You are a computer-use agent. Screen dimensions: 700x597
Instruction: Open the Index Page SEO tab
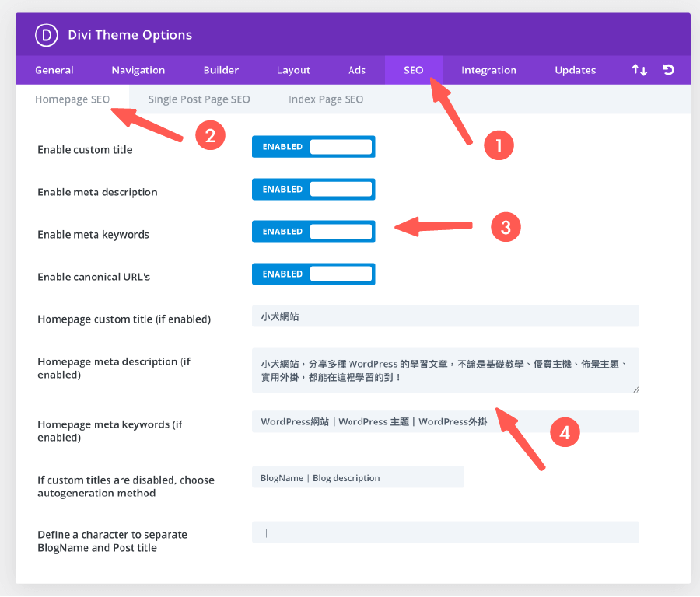click(x=326, y=99)
